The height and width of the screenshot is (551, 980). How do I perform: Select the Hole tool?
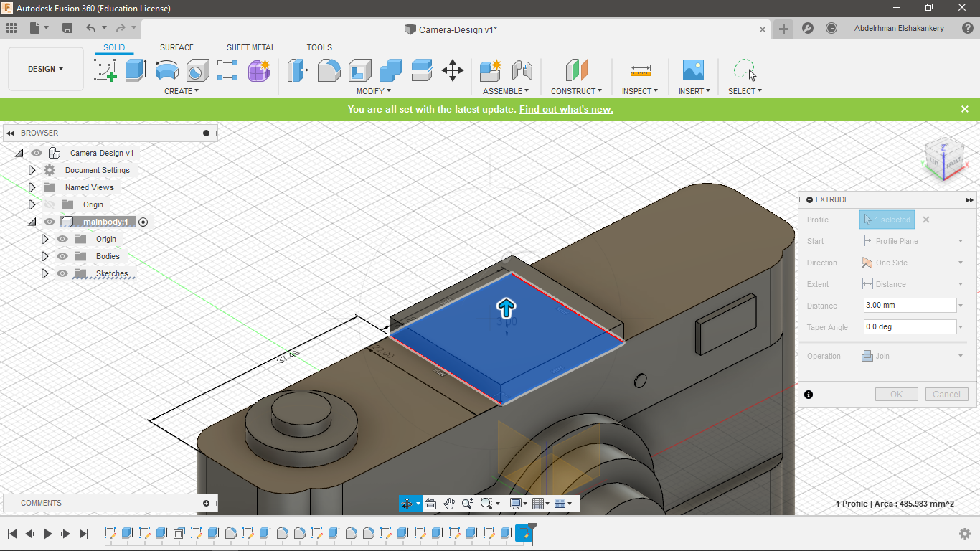pos(197,70)
